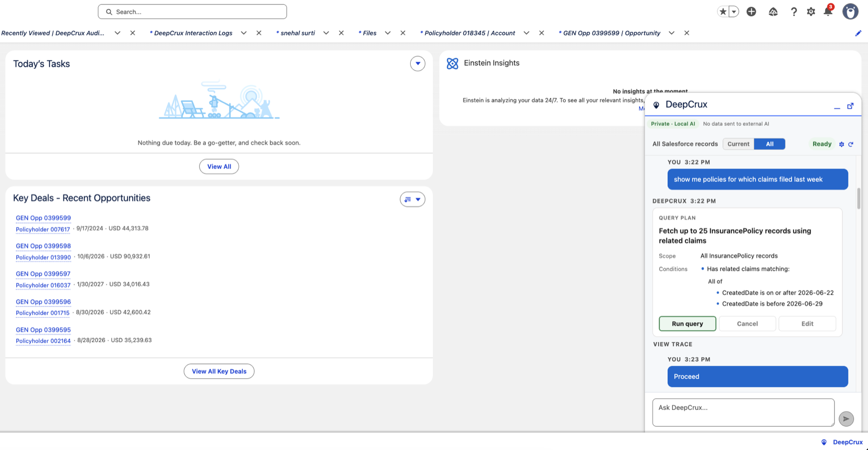The width and height of the screenshot is (868, 450).
Task: Open the Key Deals sort dropdown
Action: pyautogui.click(x=412, y=199)
